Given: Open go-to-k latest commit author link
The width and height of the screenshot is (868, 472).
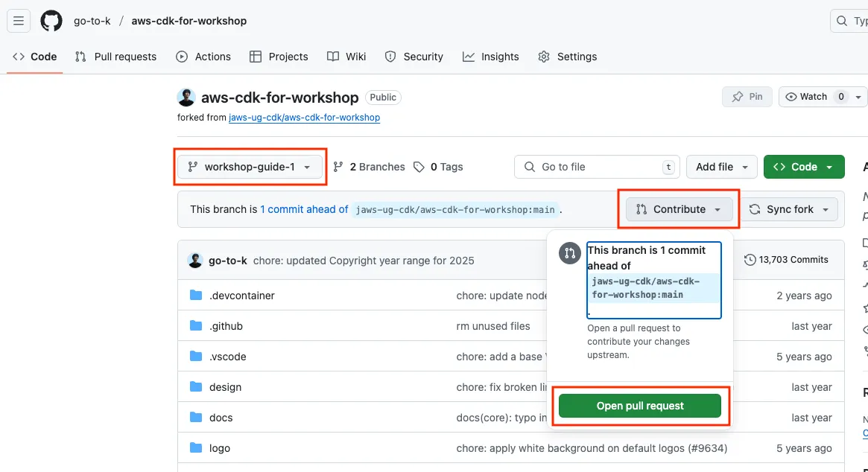Looking at the screenshot, I should click(x=227, y=261).
